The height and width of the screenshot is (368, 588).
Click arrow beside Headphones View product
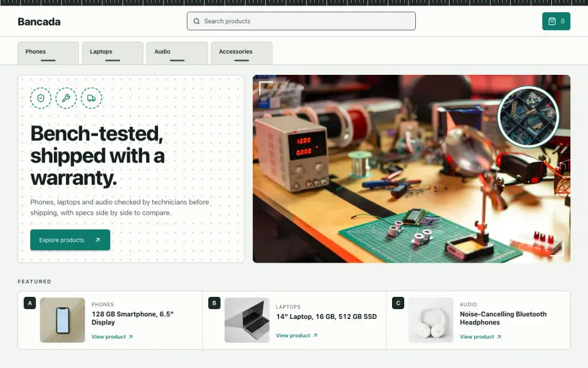pyautogui.click(x=499, y=337)
